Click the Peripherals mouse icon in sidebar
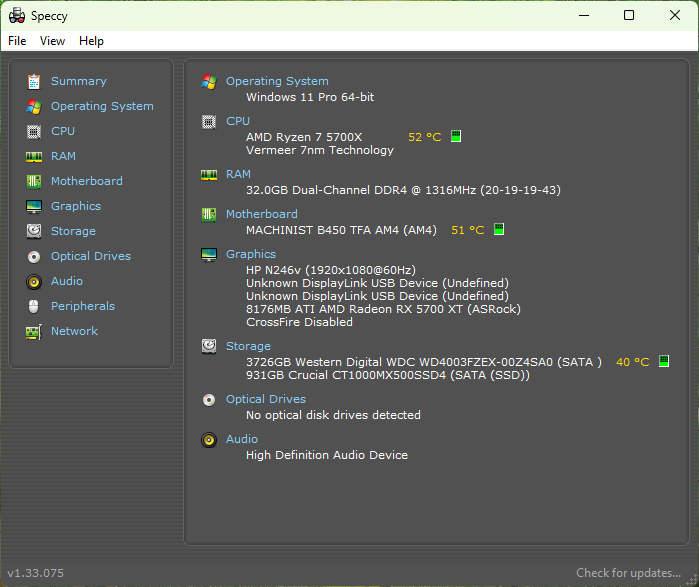This screenshot has height=587, width=699. pyautogui.click(x=34, y=307)
